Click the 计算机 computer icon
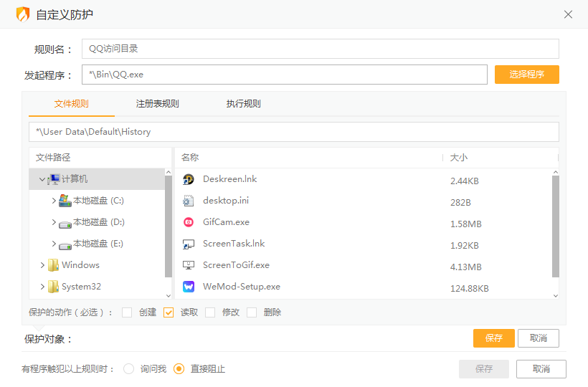 click(54, 179)
